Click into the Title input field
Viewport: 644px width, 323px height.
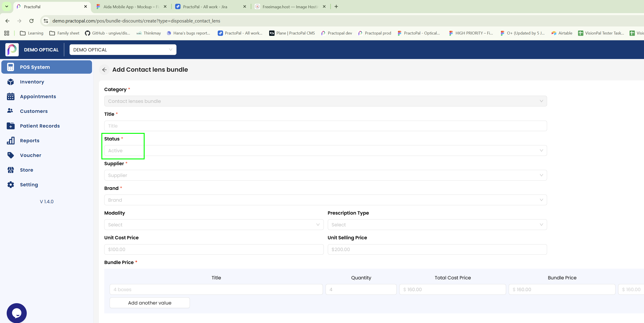[325, 126]
